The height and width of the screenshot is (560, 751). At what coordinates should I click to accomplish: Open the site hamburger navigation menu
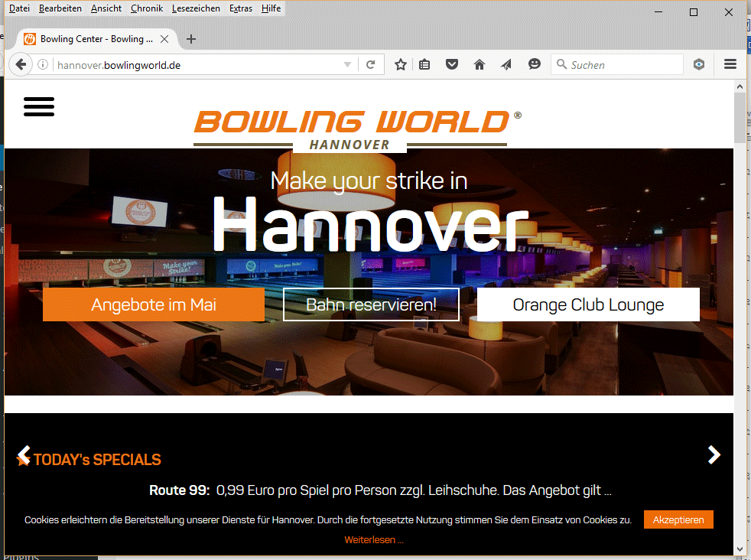[39, 106]
